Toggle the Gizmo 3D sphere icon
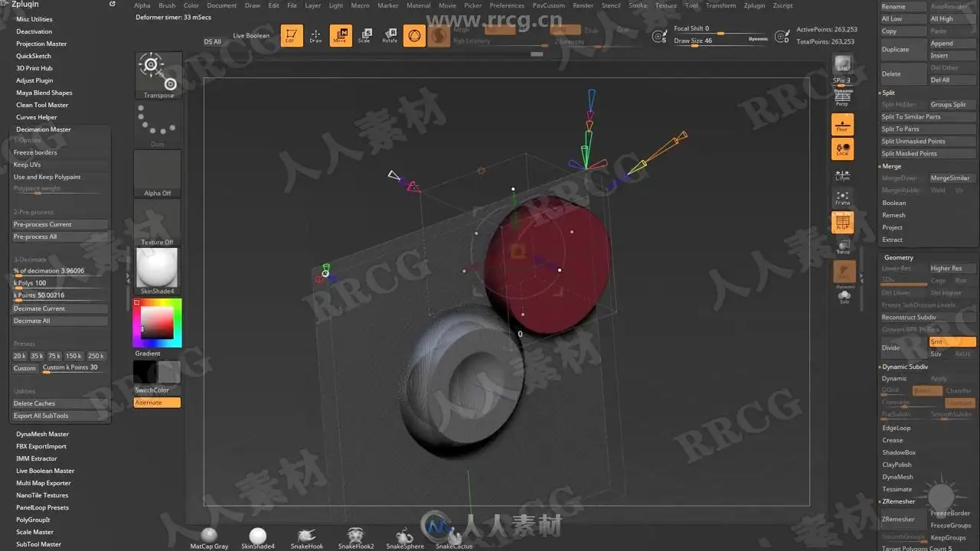Viewport: 980px width, 551px height. 414,35
